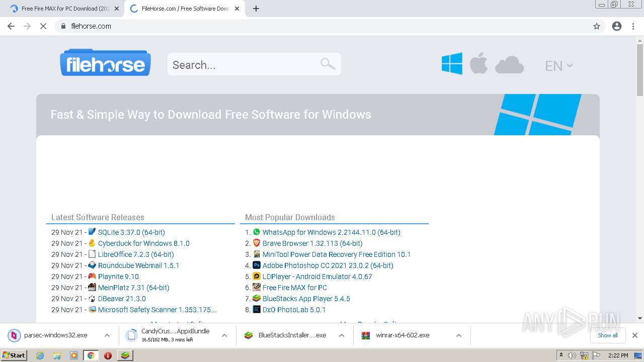
Task: Open LDPlayer Android Emulator link
Action: point(317,277)
